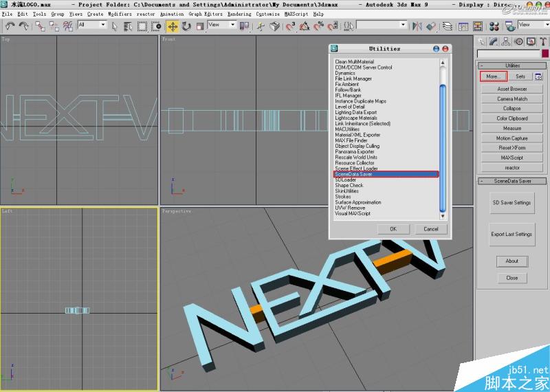
Task: Click the Select and Manipulate icon
Action: coord(261,26)
